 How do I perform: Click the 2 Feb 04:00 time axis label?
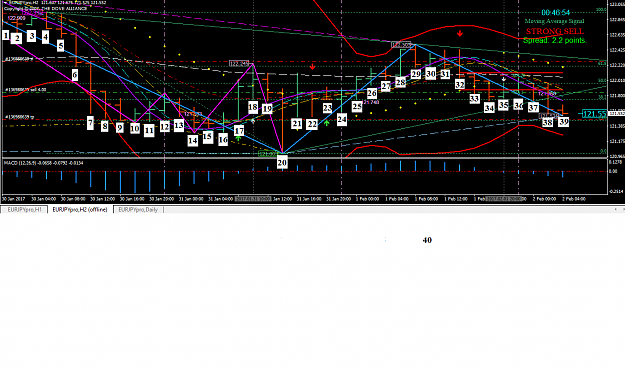click(x=574, y=198)
